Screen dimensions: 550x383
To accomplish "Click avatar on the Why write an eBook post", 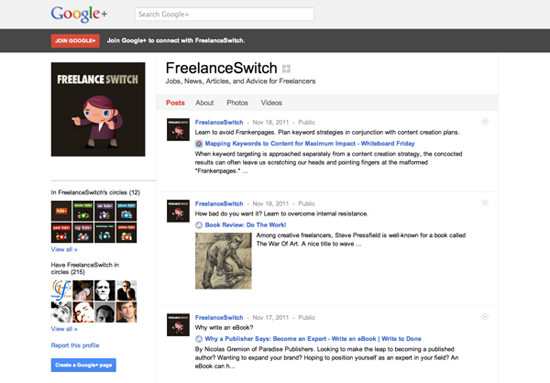I will (x=178, y=325).
